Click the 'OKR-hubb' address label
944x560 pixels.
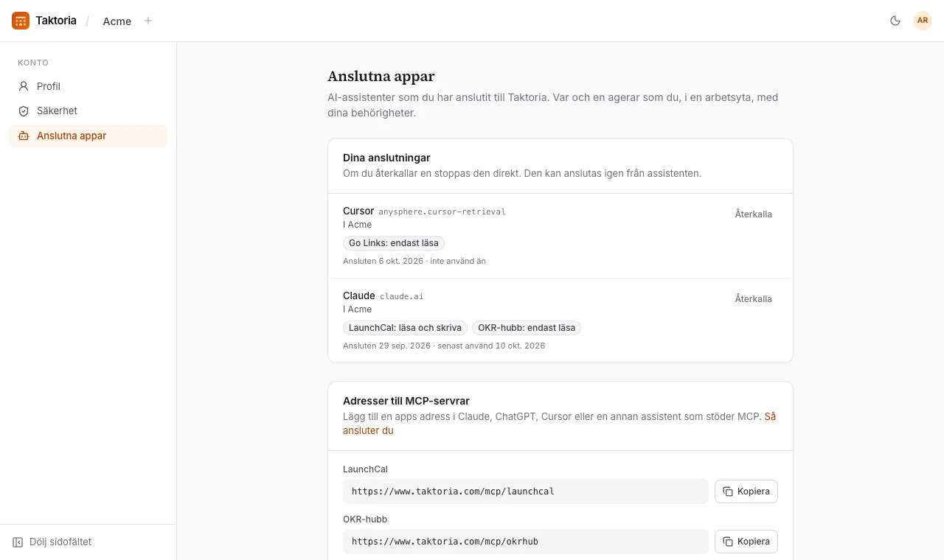(365, 519)
